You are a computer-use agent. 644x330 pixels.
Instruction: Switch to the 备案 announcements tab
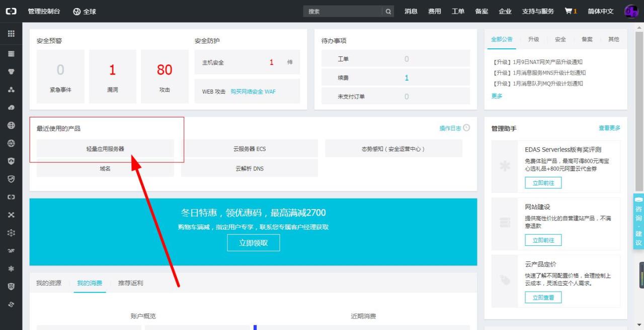(x=587, y=39)
